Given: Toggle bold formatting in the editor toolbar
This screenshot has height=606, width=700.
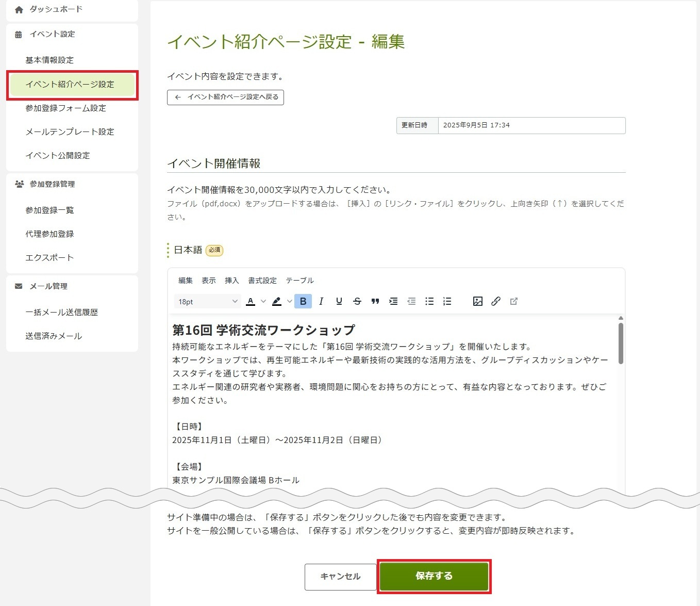Looking at the screenshot, I should click(x=303, y=302).
